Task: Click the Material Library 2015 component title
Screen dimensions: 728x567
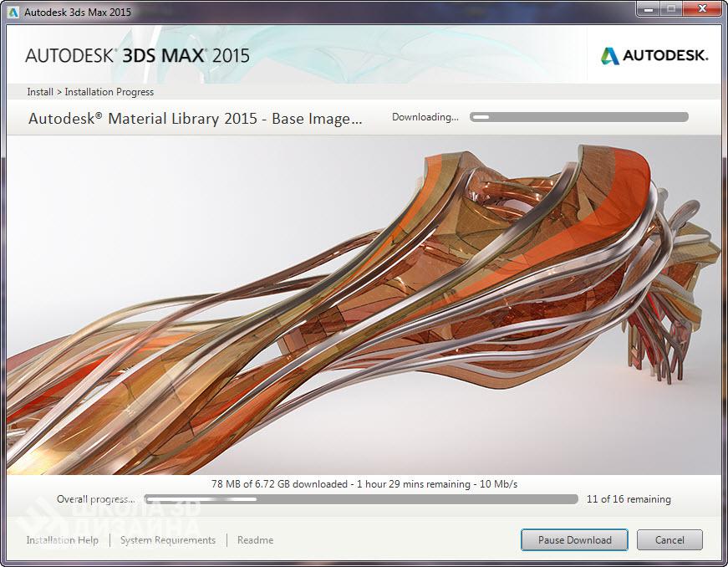Action: (x=195, y=119)
